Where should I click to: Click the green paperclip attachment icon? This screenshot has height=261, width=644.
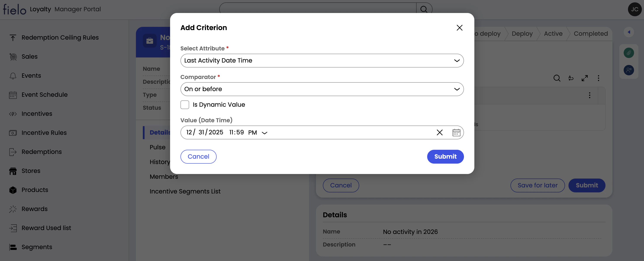[x=629, y=53]
